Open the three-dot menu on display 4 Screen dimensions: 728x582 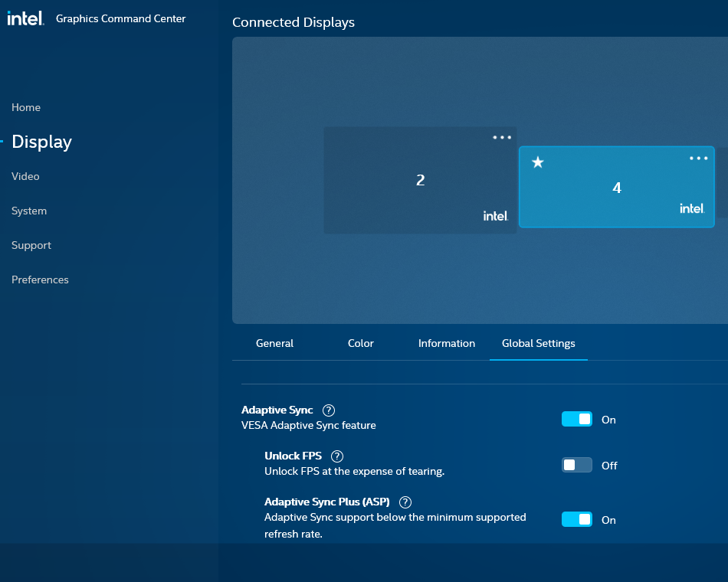tap(699, 159)
